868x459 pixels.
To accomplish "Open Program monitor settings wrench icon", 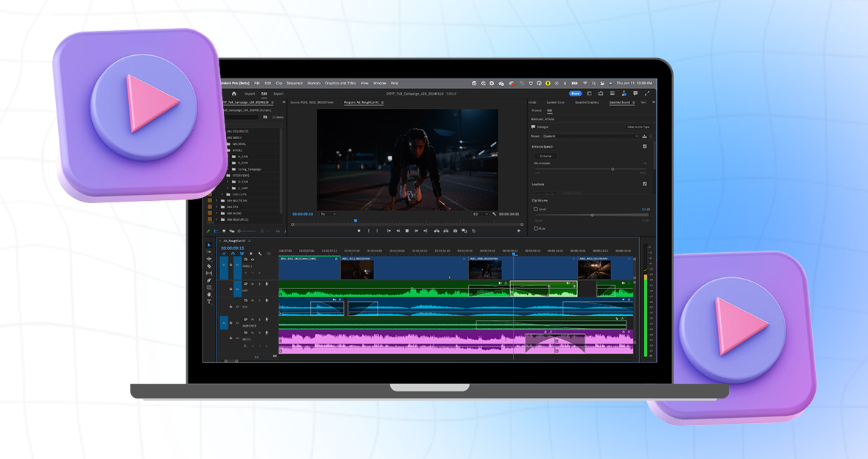I will pyautogui.click(x=494, y=214).
